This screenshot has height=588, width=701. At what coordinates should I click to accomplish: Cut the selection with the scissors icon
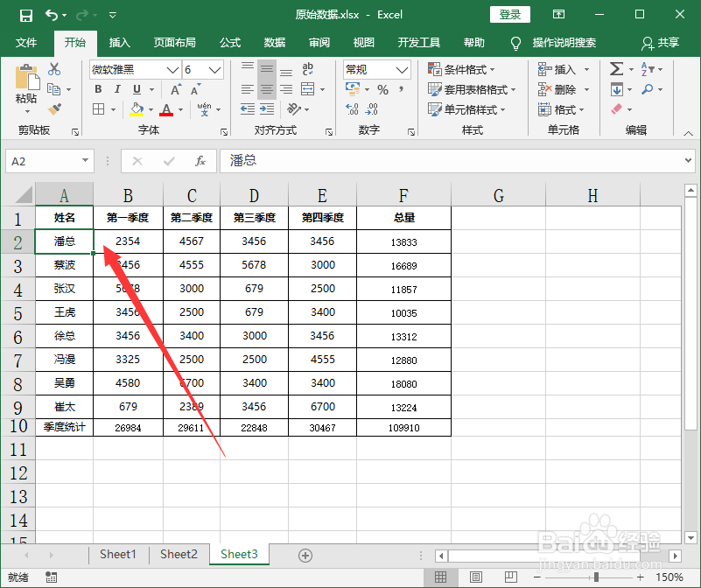[54, 69]
